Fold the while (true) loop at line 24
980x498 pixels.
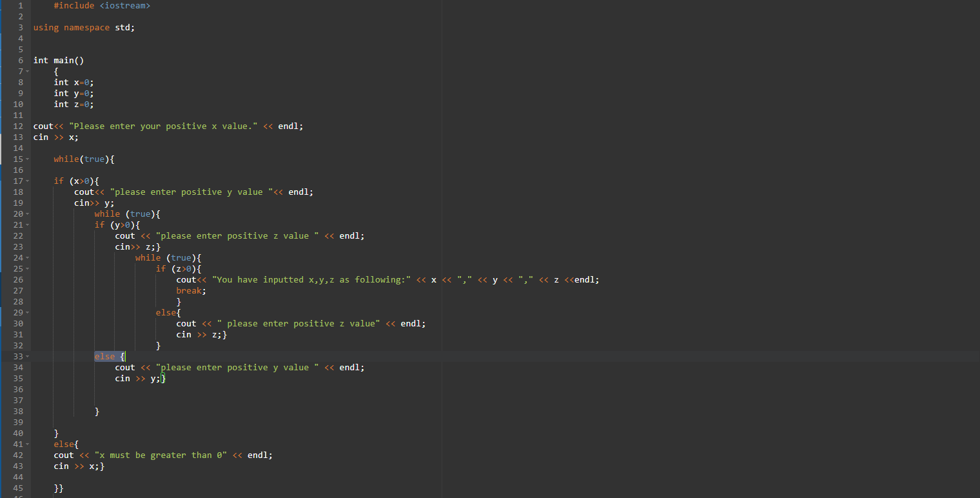[x=28, y=257]
